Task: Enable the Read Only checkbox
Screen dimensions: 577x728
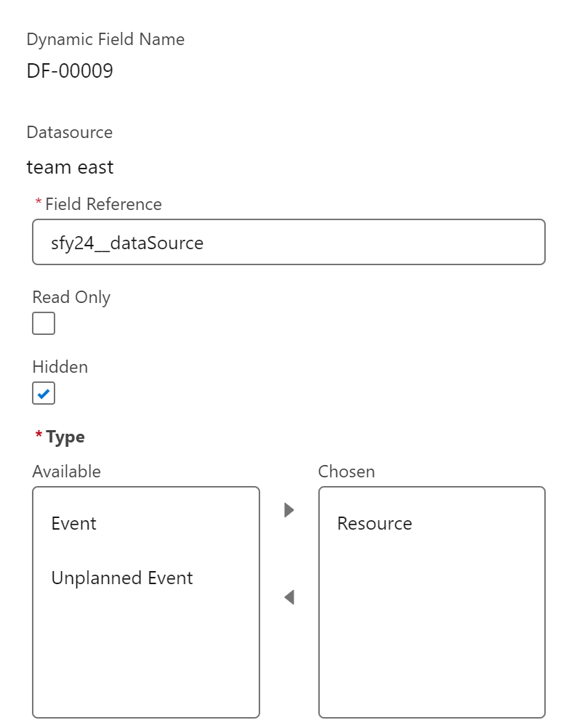Action: point(44,323)
